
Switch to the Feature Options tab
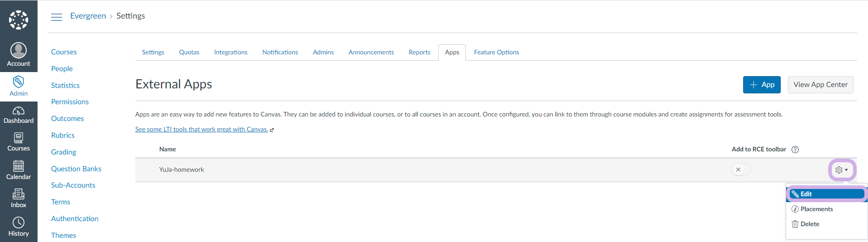(496, 52)
